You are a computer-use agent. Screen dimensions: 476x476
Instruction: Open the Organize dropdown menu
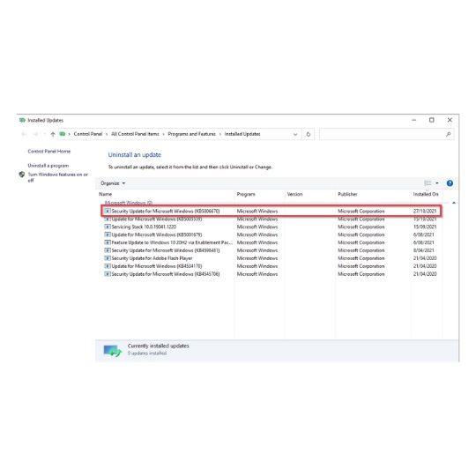pos(113,183)
